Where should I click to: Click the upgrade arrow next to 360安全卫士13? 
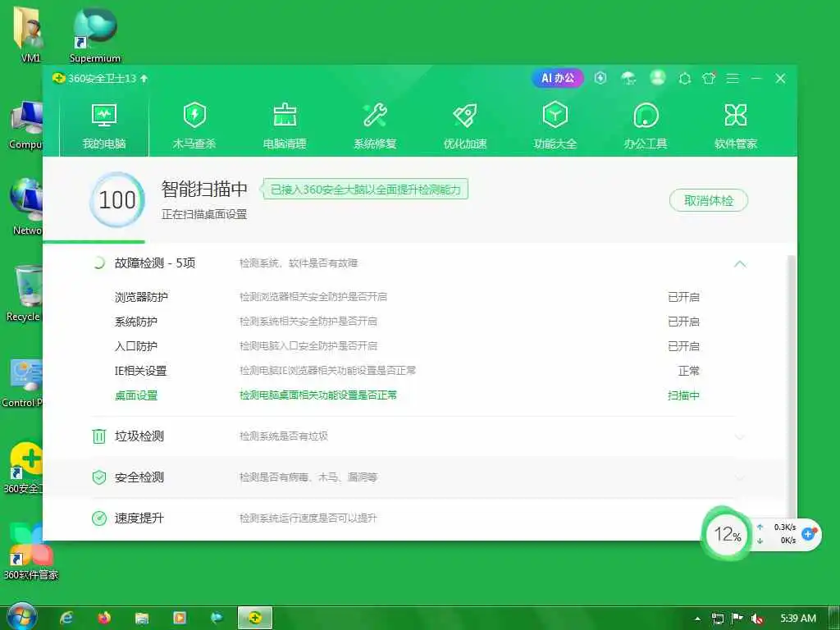(144, 78)
